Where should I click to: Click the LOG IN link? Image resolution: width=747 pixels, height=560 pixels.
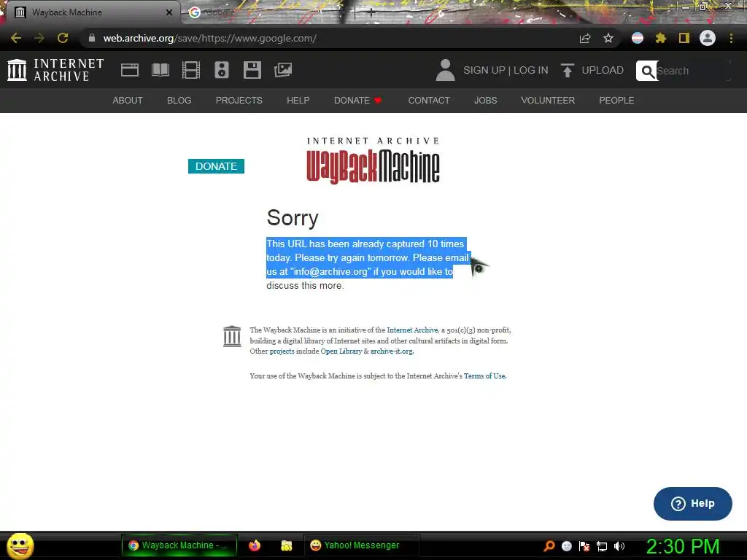pos(531,70)
